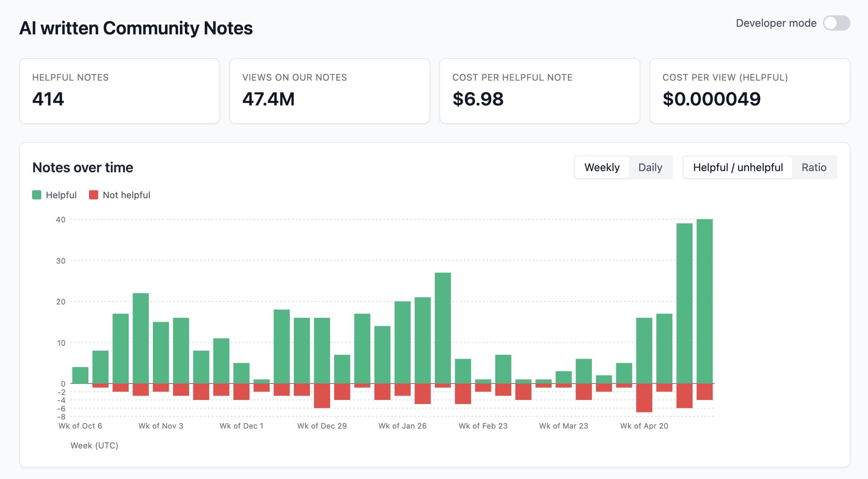This screenshot has height=479, width=868.
Task: Click the Helpful legend text
Action: click(61, 195)
